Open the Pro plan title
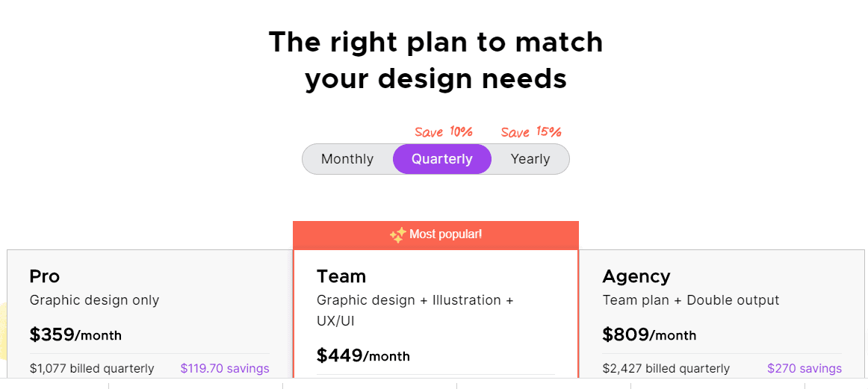The height and width of the screenshot is (389, 868). [x=44, y=276]
